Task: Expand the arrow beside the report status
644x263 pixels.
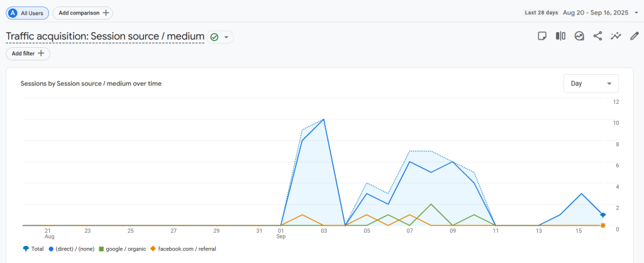Action: (x=226, y=37)
